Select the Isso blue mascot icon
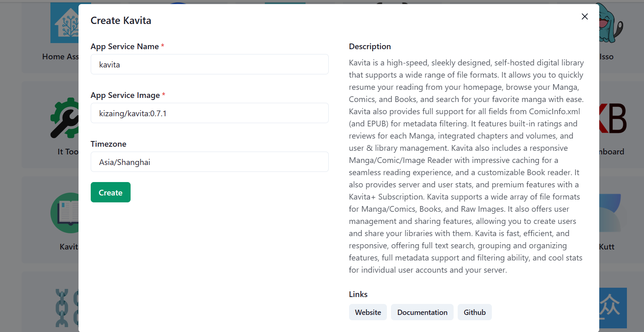This screenshot has height=332, width=644. pos(611,24)
